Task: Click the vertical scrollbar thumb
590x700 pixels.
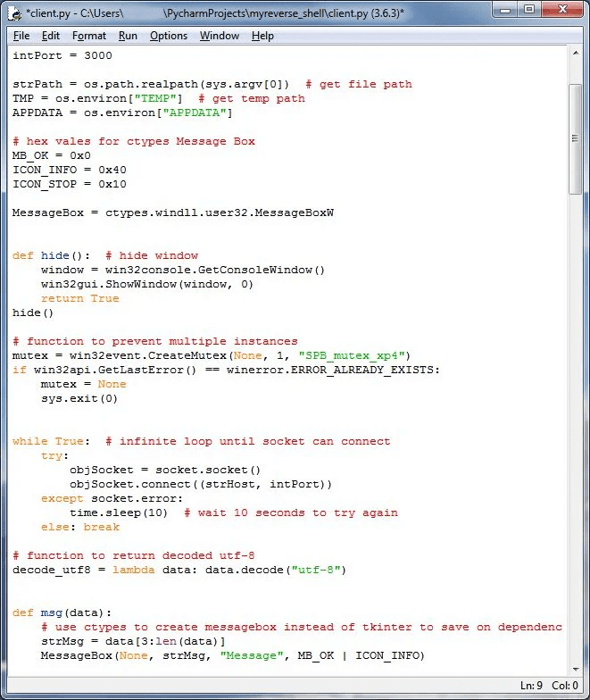Action: click(576, 139)
